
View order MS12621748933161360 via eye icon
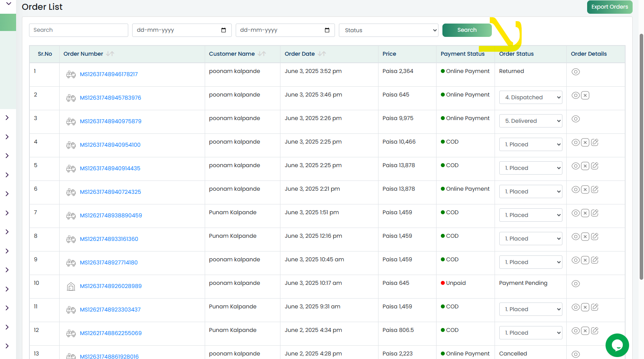pos(575,237)
